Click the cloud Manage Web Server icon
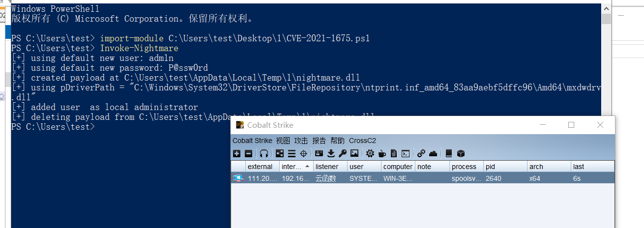Viewport: 644px width, 228px height. (x=433, y=153)
